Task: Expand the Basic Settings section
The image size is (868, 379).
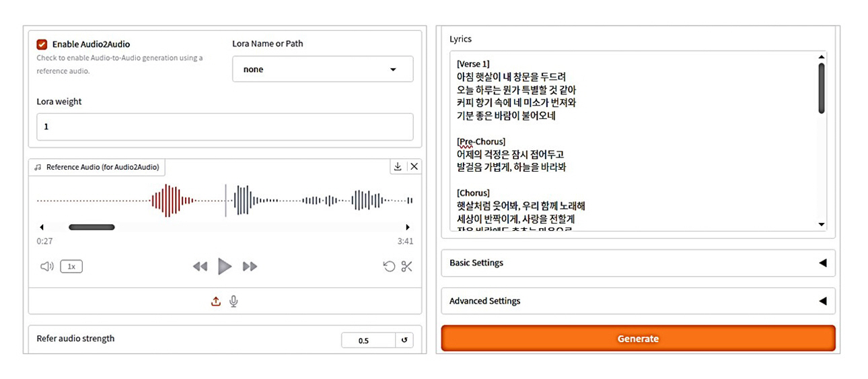Action: coord(637,263)
